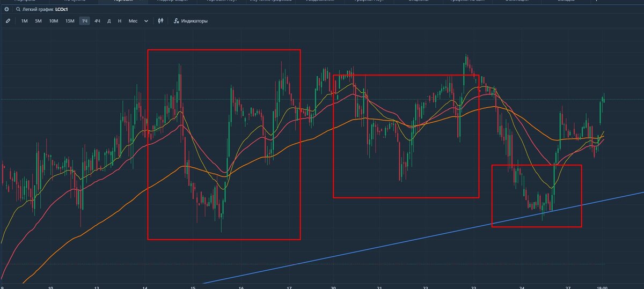Image resolution: width=644 pixels, height=289 pixels.
Task: Select the pencil drawing tool
Action: coord(8,21)
